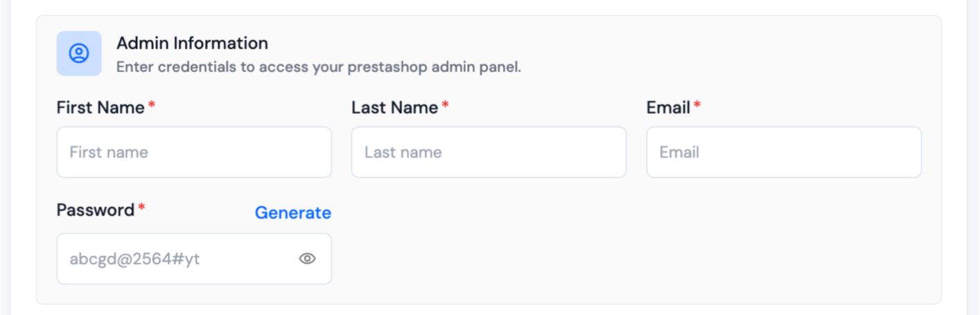Click the Email field label
Image resolution: width=980 pixels, height=315 pixels.
point(668,108)
